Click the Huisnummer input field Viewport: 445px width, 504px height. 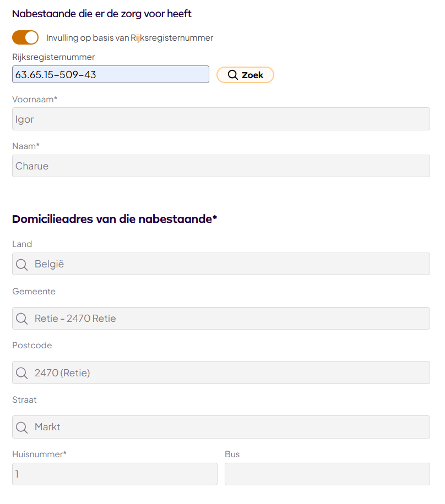click(115, 474)
